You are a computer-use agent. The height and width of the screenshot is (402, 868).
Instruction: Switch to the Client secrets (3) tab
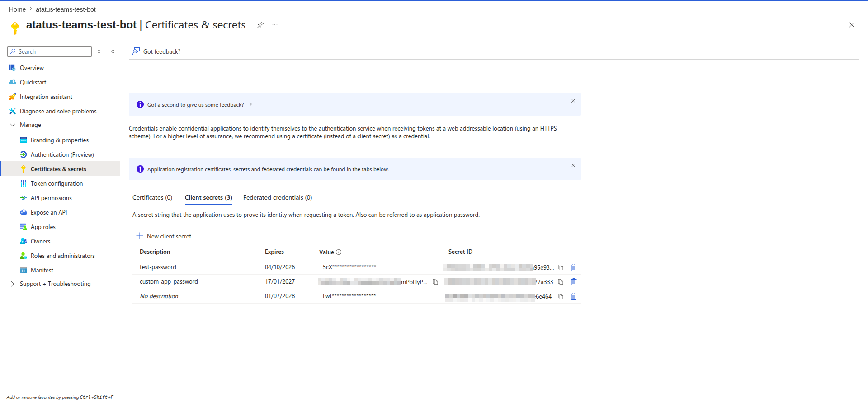coord(208,197)
